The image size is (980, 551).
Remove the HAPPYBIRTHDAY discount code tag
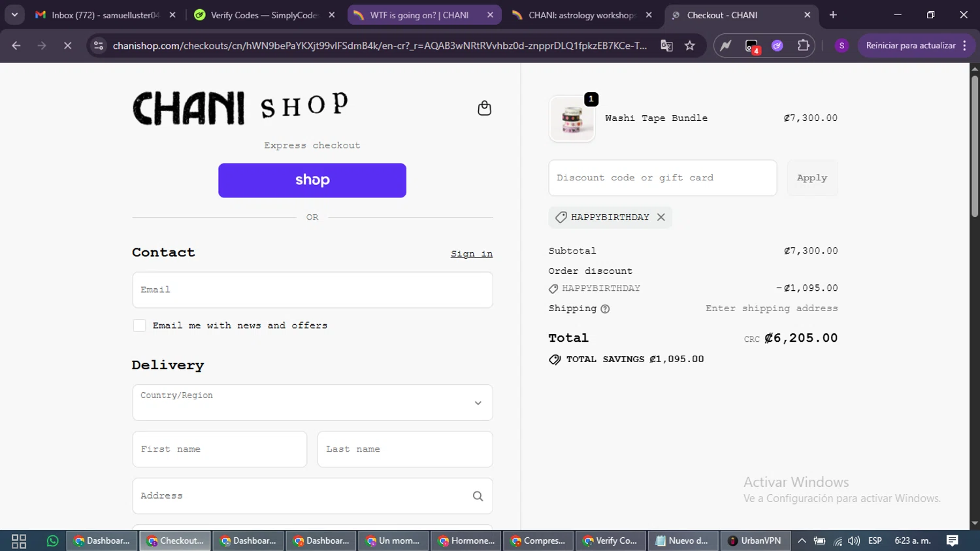pyautogui.click(x=661, y=217)
